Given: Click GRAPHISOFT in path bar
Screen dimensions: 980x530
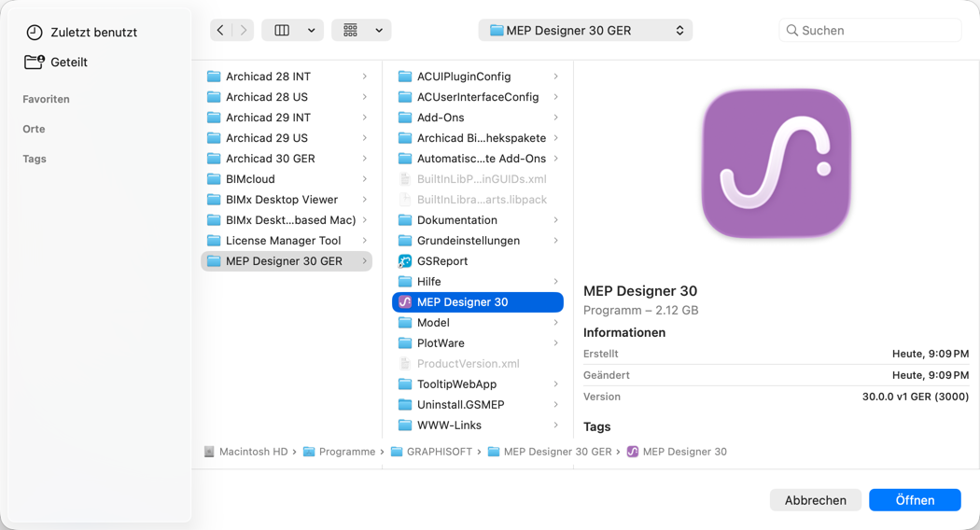Looking at the screenshot, I should [x=432, y=452].
